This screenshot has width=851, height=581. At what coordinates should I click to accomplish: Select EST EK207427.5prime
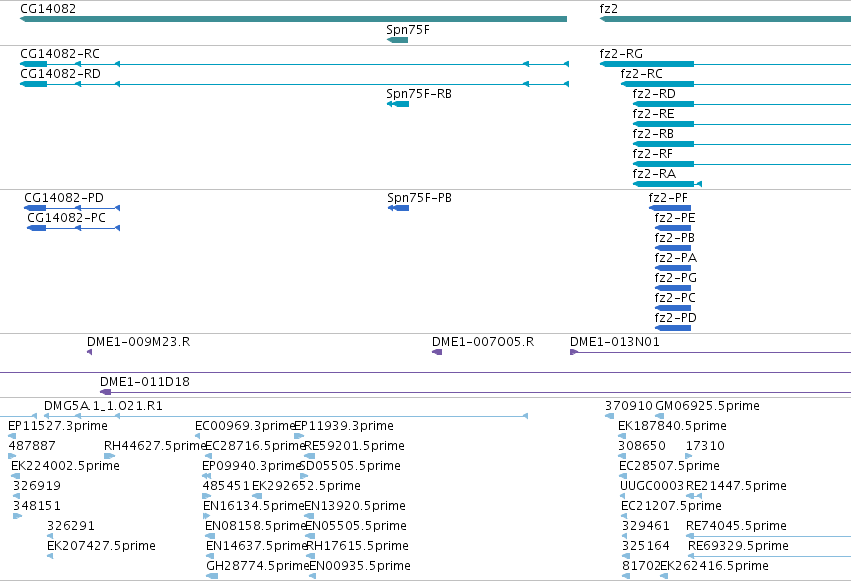[50, 556]
